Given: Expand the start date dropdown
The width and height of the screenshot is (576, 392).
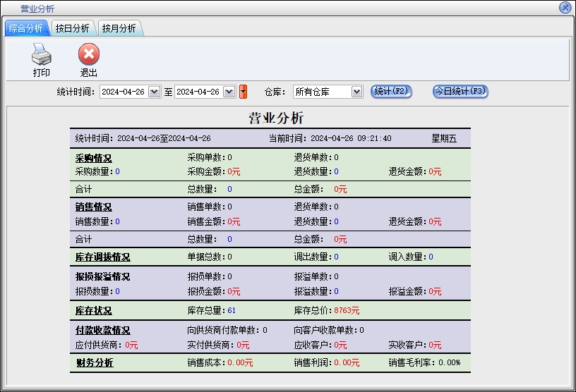Looking at the screenshot, I should (154, 92).
